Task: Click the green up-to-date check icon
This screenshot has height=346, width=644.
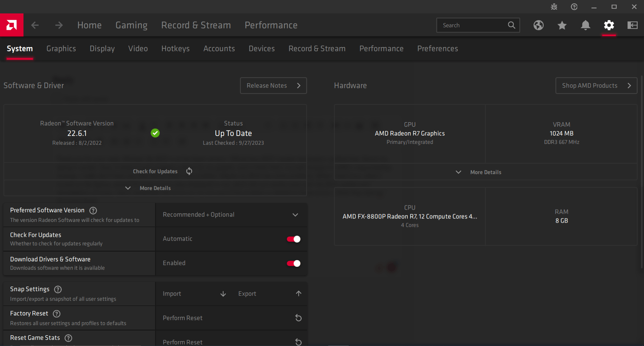Action: (155, 133)
